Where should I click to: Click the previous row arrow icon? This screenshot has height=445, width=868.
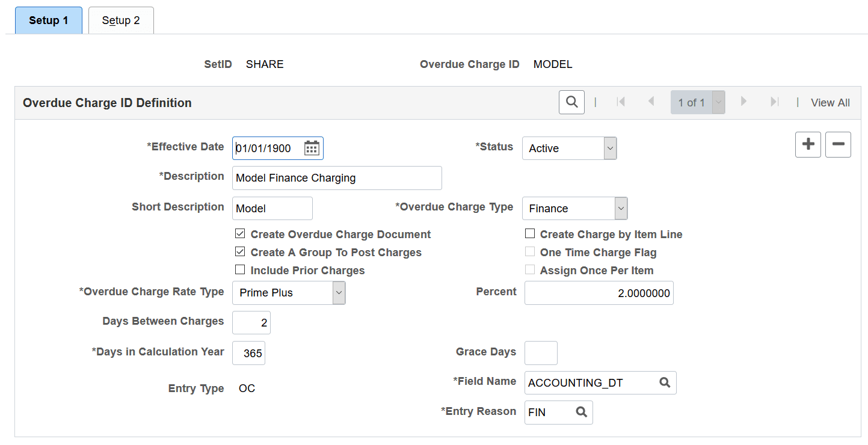pyautogui.click(x=651, y=102)
